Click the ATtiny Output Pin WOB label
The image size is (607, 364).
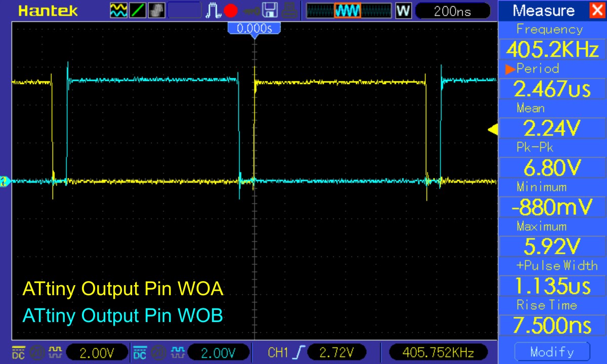(122, 315)
